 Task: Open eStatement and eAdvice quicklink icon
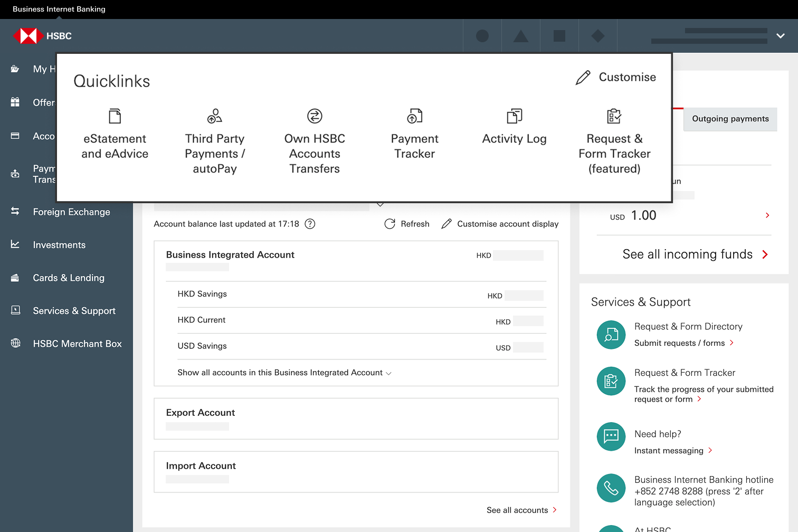point(115,116)
